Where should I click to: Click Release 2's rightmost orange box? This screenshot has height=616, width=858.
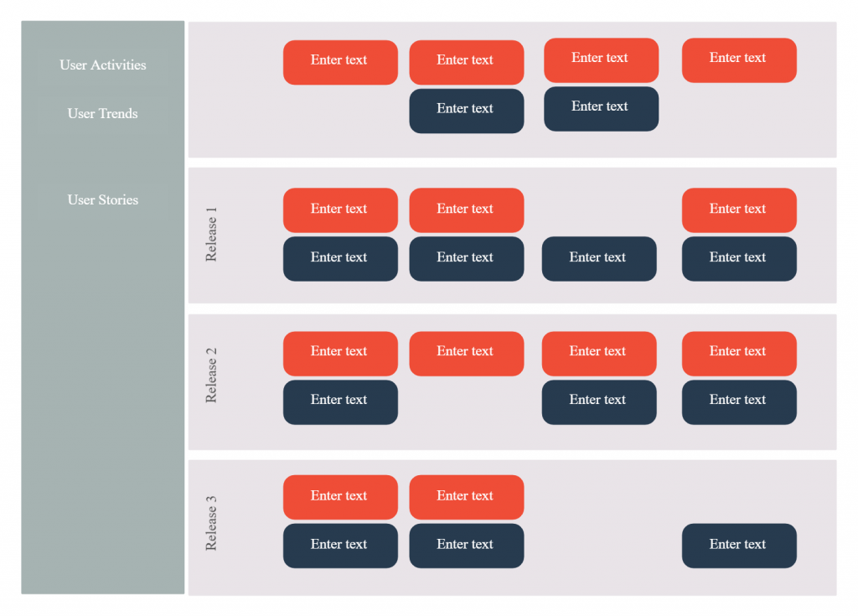click(x=739, y=353)
